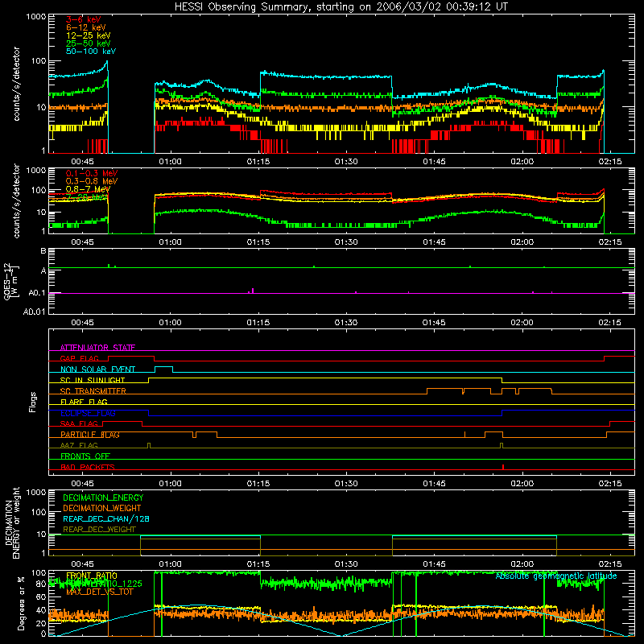Image resolution: width=644 pixels, height=644 pixels.
Task: Click the B level label on GOES axis
Action: click(43, 250)
